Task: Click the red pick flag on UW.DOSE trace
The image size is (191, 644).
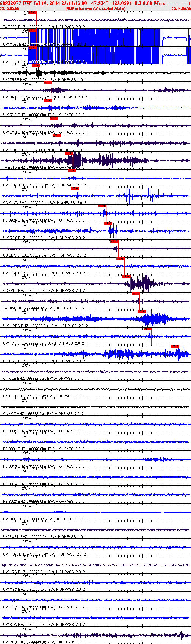Action: point(57,136)
